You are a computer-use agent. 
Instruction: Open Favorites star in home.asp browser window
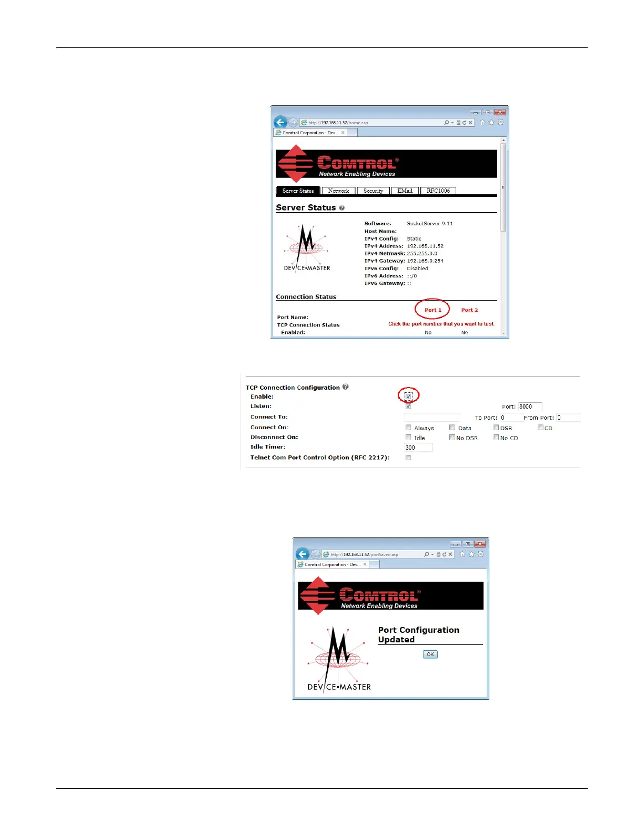[x=491, y=122]
